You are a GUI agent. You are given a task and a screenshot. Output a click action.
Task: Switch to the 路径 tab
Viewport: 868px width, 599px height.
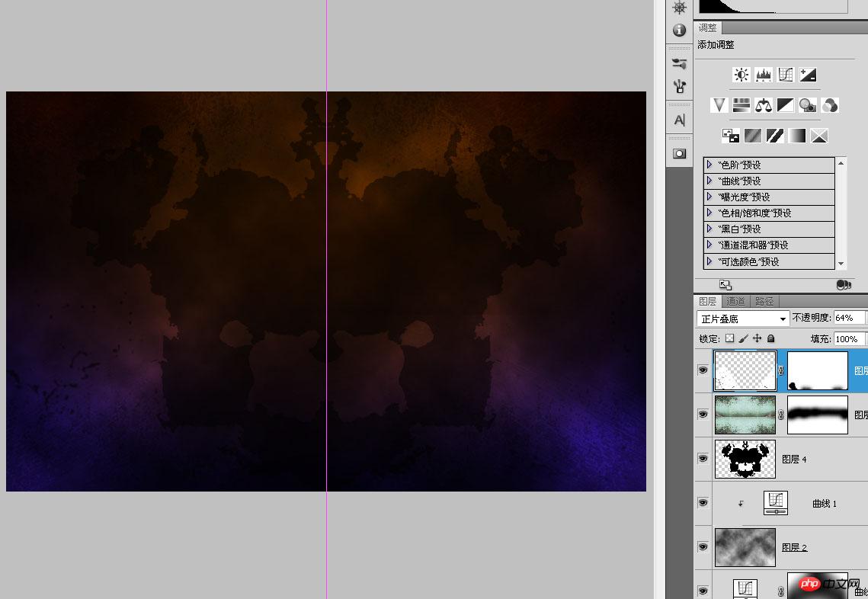point(764,301)
